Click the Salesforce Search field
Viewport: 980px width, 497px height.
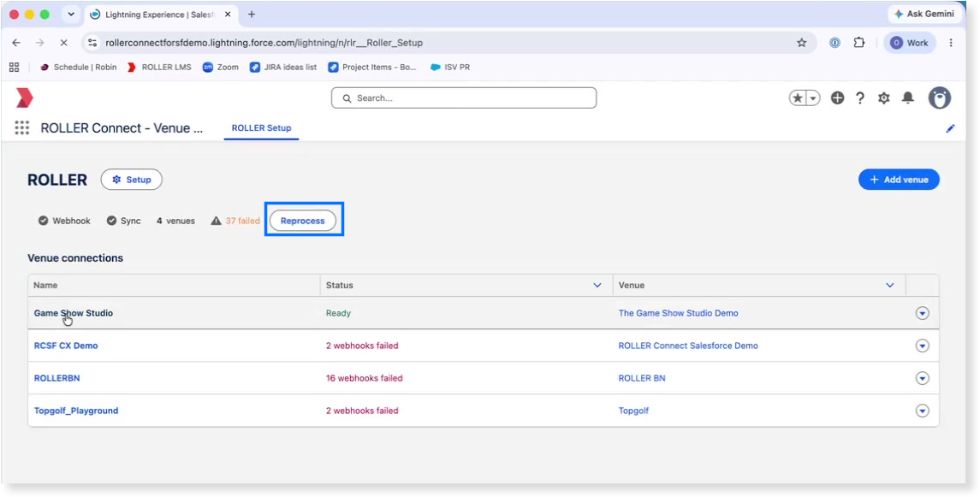pos(464,98)
